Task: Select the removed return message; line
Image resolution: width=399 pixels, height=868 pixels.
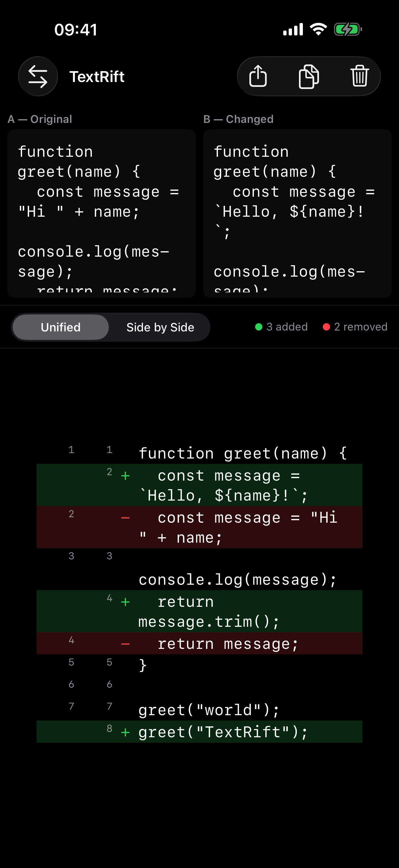Action: 199,643
